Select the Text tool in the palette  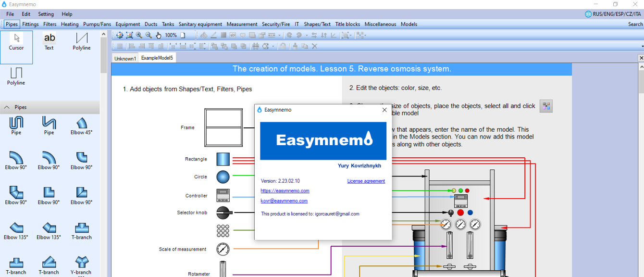[49, 41]
